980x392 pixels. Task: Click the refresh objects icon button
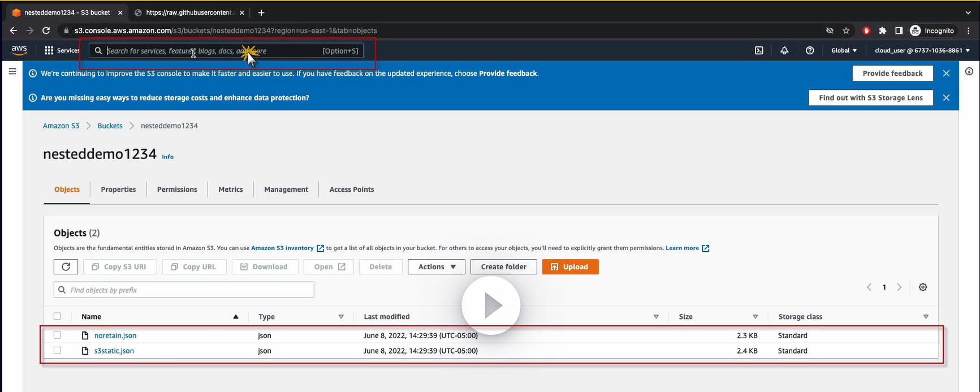pos(66,266)
